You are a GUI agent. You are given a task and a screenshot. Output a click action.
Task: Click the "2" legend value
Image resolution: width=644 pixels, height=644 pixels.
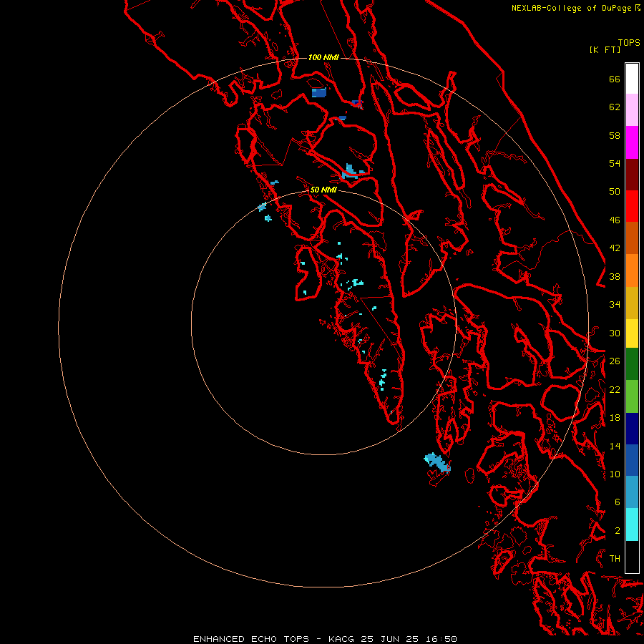click(x=617, y=531)
